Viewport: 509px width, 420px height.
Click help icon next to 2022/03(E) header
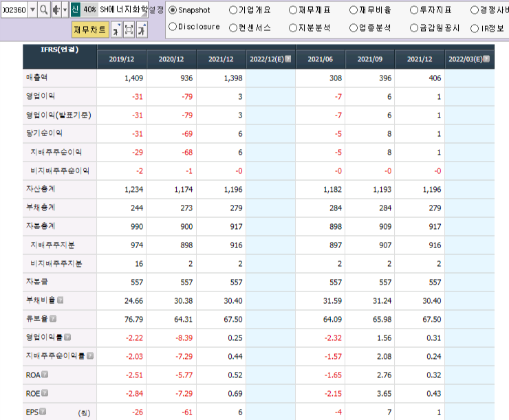click(x=486, y=58)
